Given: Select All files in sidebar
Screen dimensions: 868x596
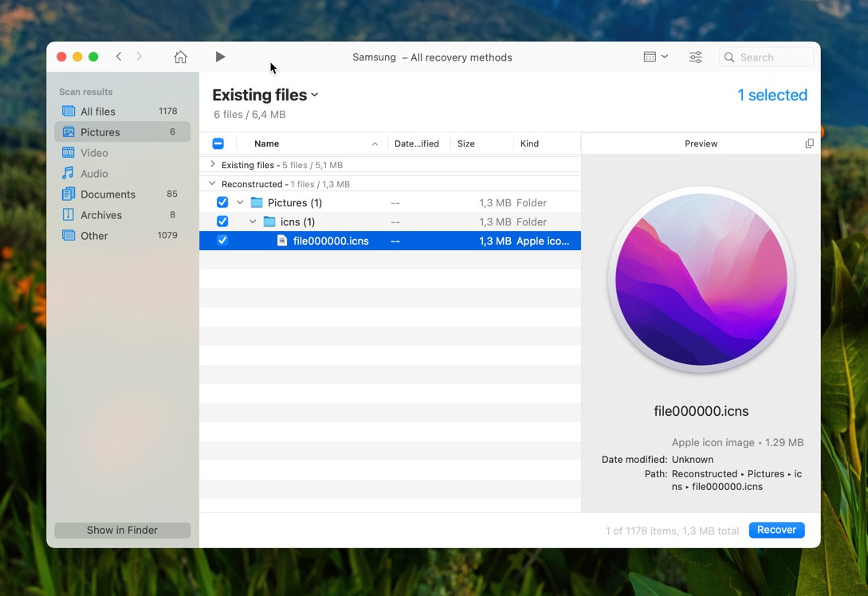Looking at the screenshot, I should (x=122, y=112).
